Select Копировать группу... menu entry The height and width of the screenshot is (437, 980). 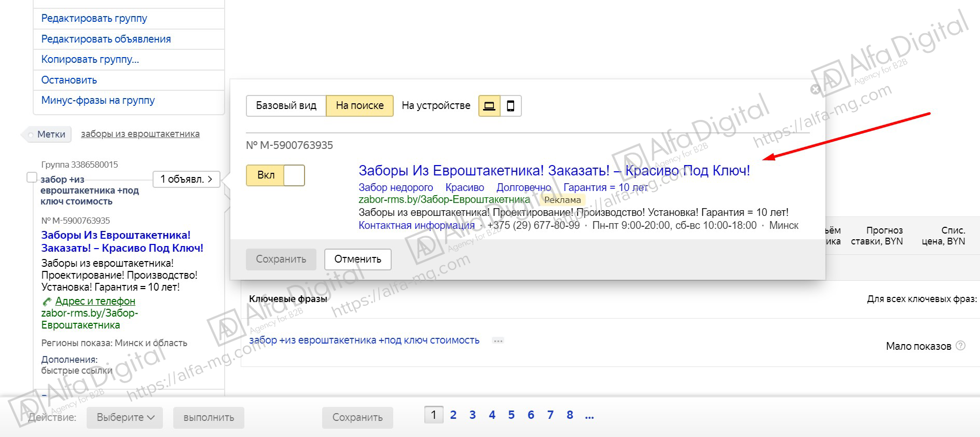click(90, 59)
